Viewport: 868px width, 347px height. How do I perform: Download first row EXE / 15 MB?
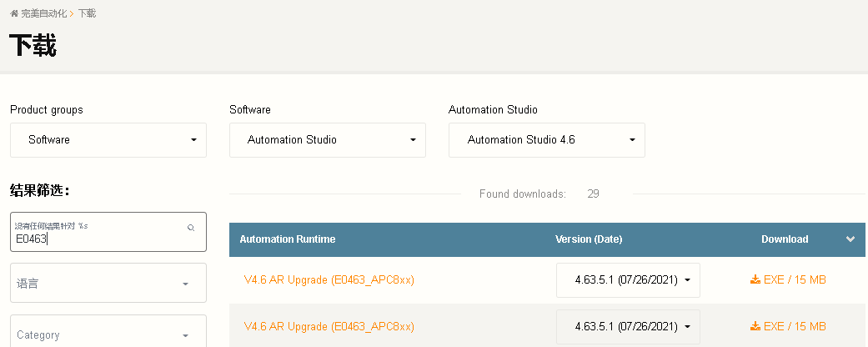coord(788,280)
